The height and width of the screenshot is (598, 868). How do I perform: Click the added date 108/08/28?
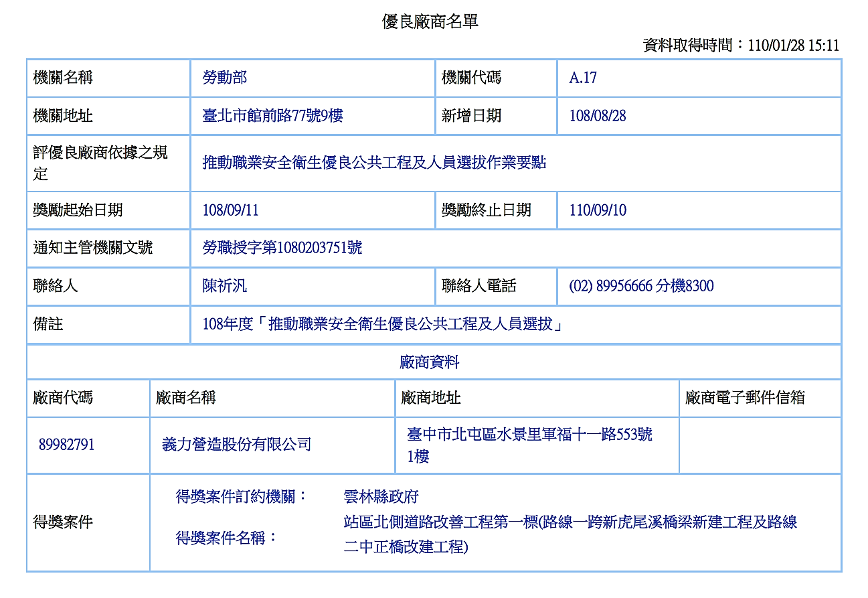coord(598,116)
